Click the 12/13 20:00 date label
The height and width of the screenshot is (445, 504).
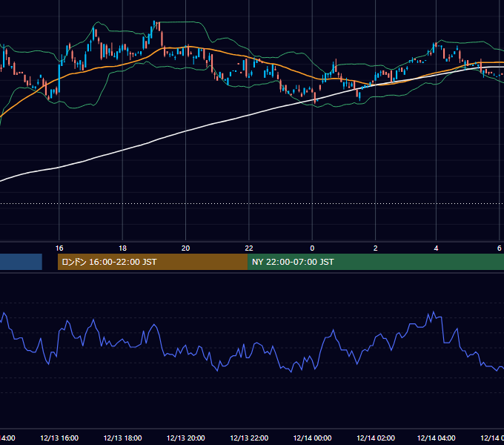pos(185,438)
